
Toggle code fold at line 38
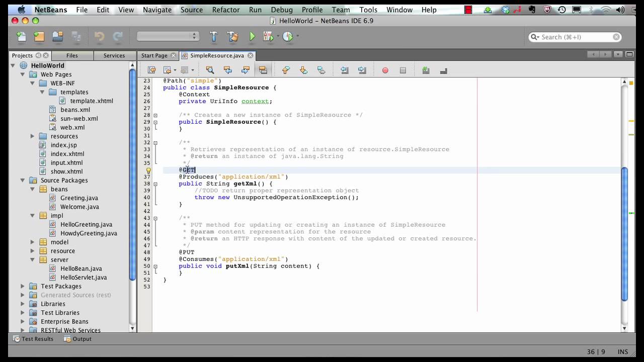(x=155, y=184)
